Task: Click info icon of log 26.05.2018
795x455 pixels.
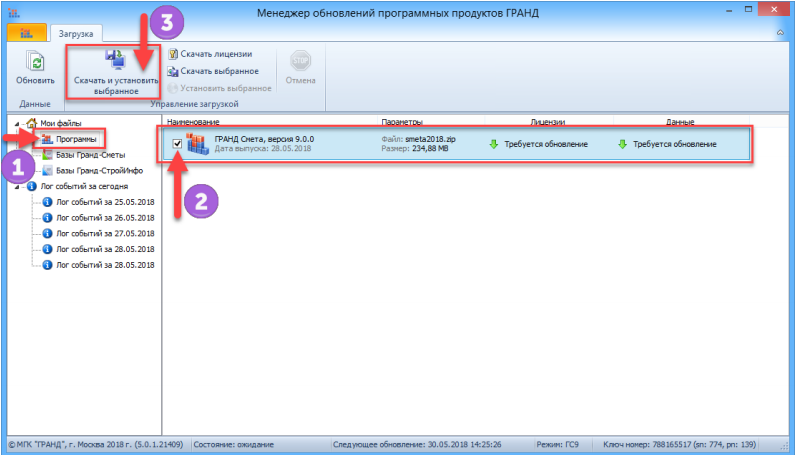Action: (x=47, y=218)
